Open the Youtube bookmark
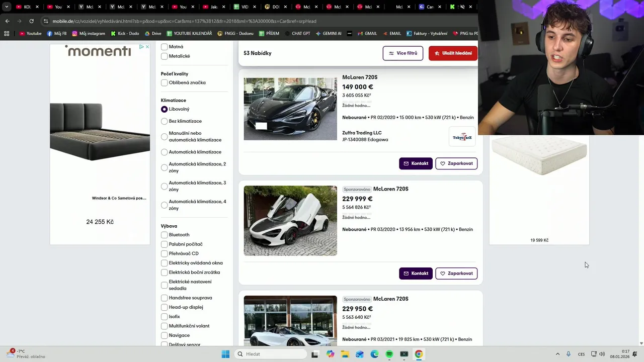This screenshot has width=644, height=362. [x=30, y=34]
